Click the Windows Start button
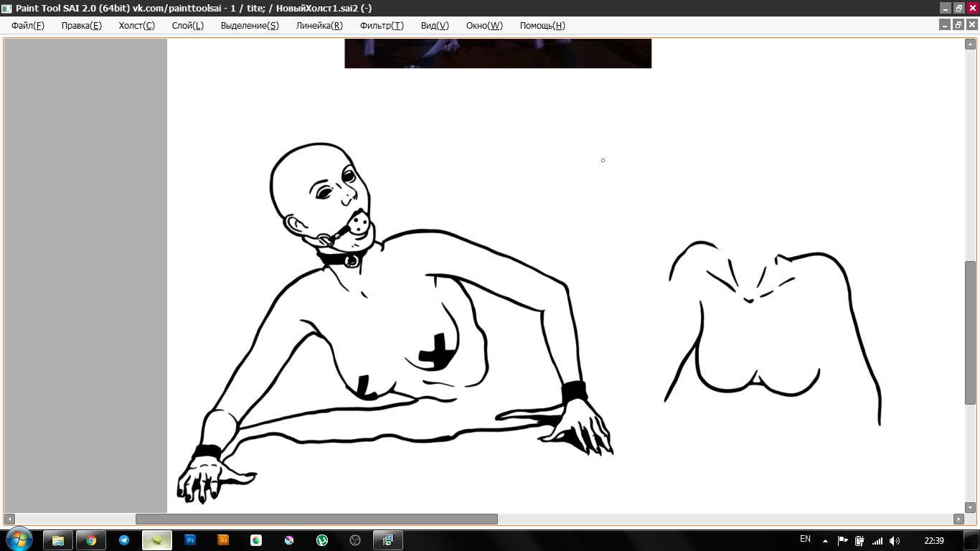 (18, 540)
